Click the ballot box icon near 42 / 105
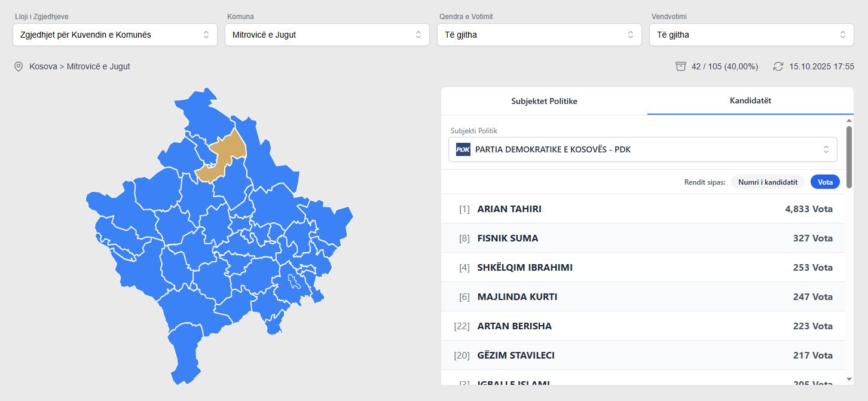This screenshot has width=868, height=401. click(680, 66)
